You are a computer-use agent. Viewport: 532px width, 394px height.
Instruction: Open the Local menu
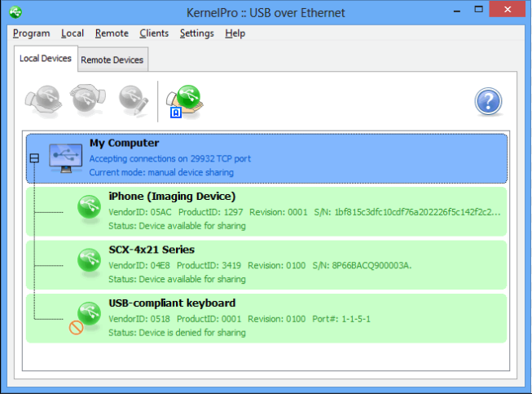(73, 33)
